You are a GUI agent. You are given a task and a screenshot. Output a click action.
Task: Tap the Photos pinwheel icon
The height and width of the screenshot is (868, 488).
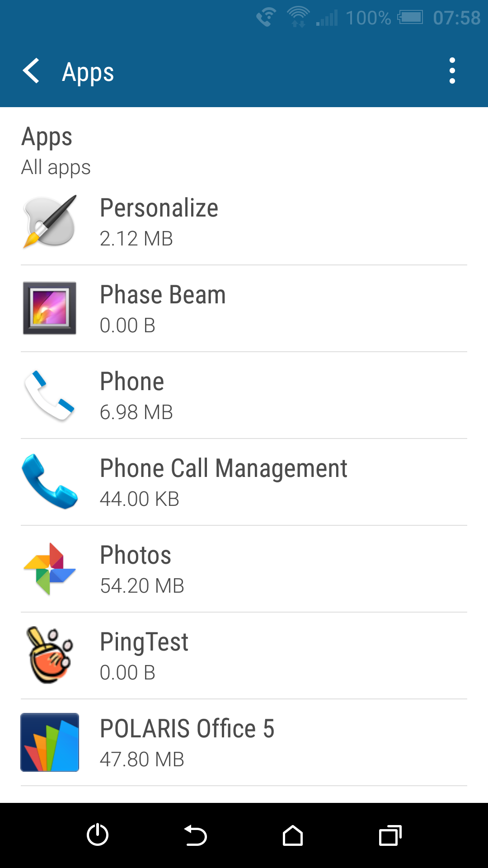click(x=50, y=569)
